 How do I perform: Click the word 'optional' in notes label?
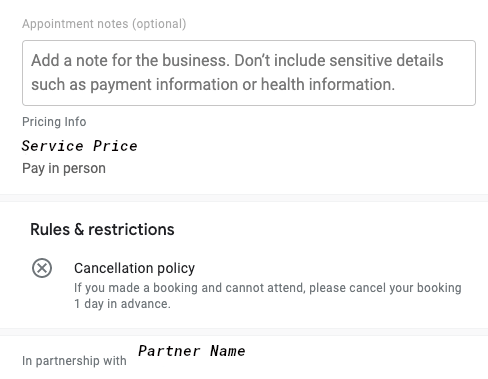pos(159,24)
